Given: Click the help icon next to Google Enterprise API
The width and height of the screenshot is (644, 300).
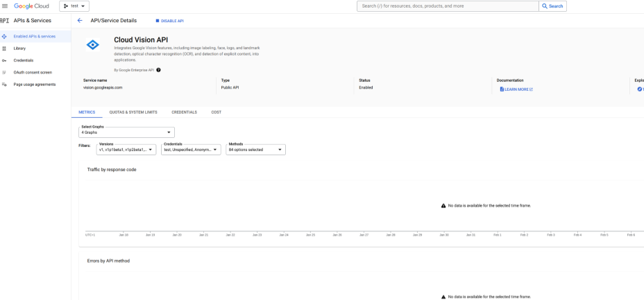Looking at the screenshot, I should 159,69.
